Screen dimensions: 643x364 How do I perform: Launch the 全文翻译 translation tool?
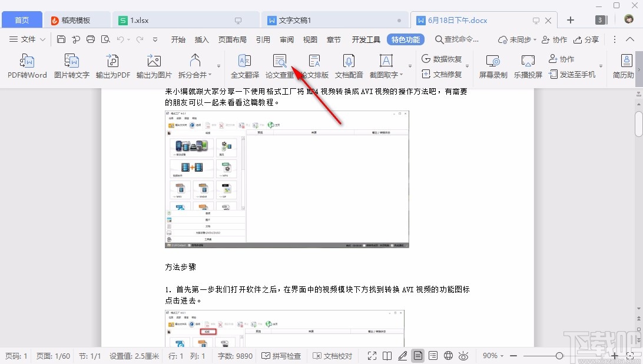244,65
